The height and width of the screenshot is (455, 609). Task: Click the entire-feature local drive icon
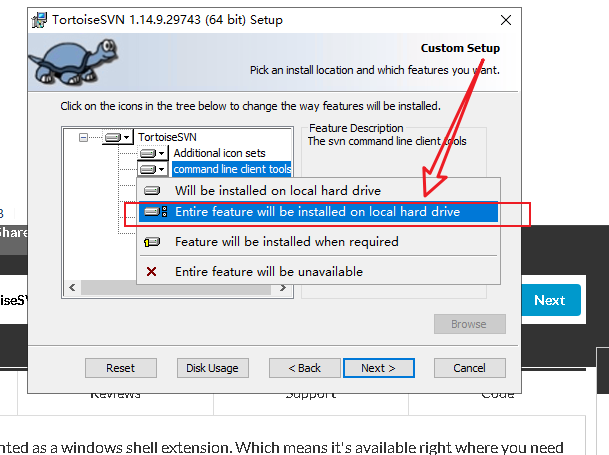tap(156, 212)
